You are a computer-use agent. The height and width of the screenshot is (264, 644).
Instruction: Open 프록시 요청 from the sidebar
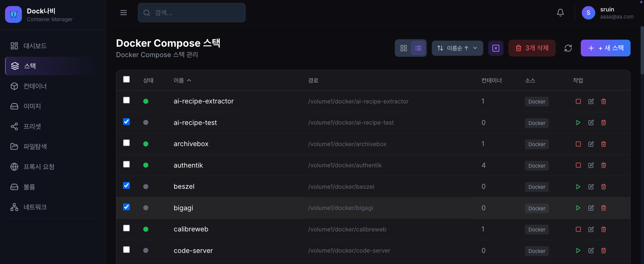click(39, 167)
